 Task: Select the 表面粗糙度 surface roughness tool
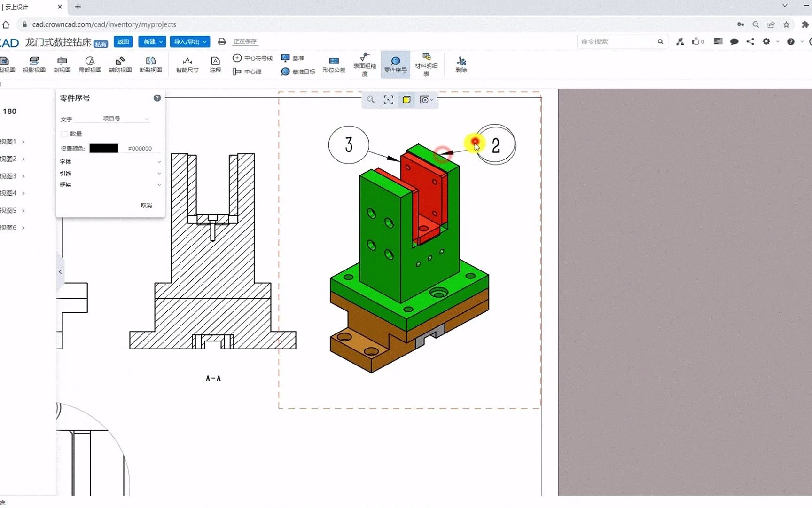coord(365,64)
